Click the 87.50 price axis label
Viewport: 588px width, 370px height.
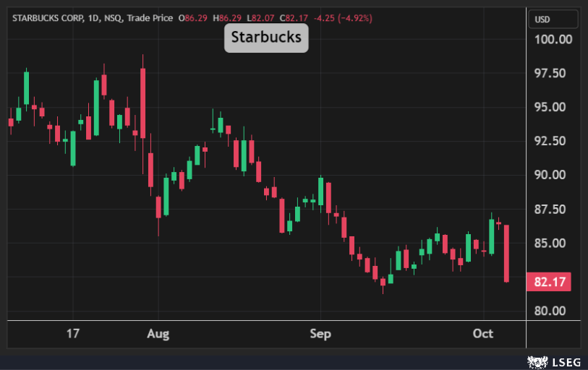tap(552, 210)
